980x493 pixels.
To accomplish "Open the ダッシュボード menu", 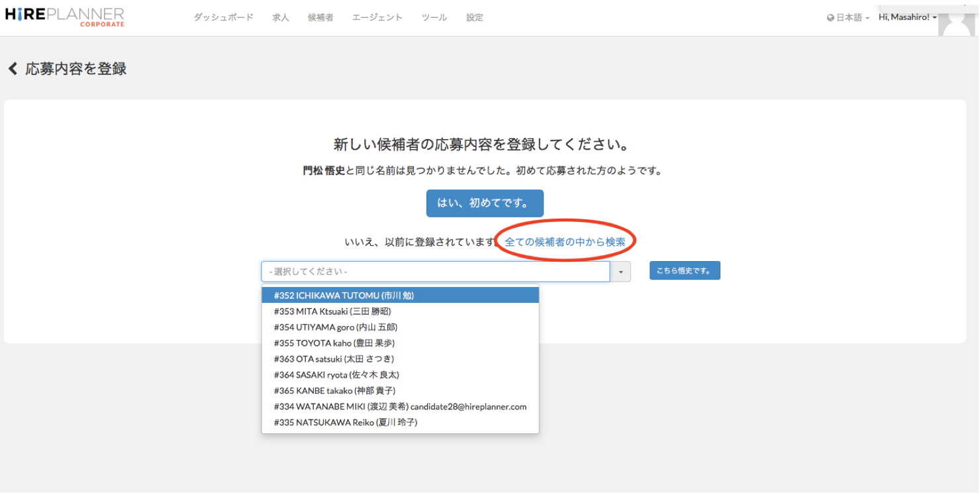I will tap(223, 18).
